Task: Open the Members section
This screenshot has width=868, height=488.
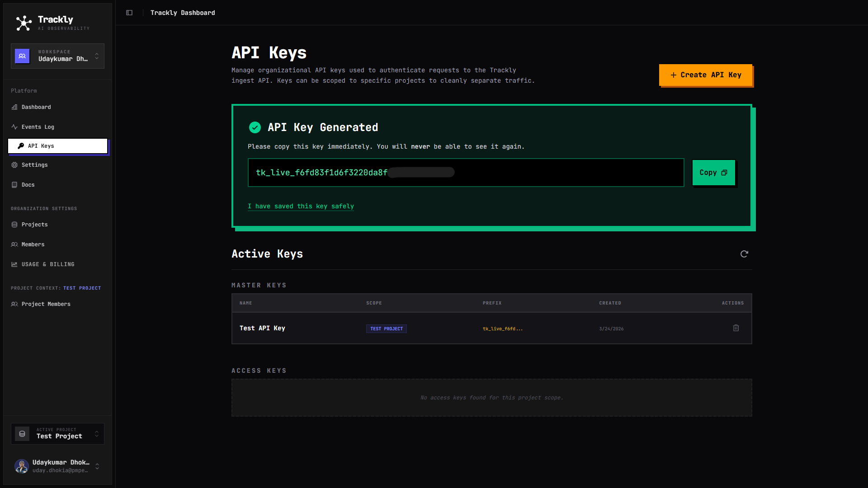Action: pos(33,244)
